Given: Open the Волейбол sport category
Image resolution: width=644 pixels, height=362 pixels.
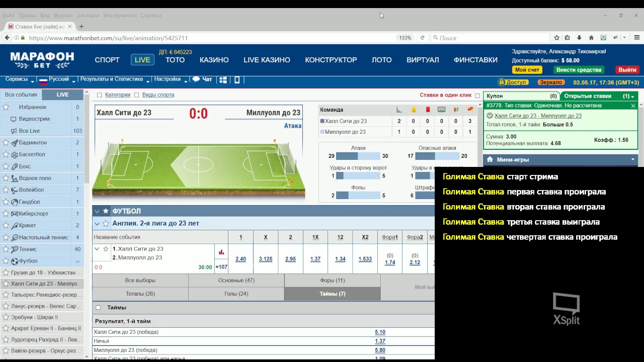Looking at the screenshot, I should [x=31, y=190].
